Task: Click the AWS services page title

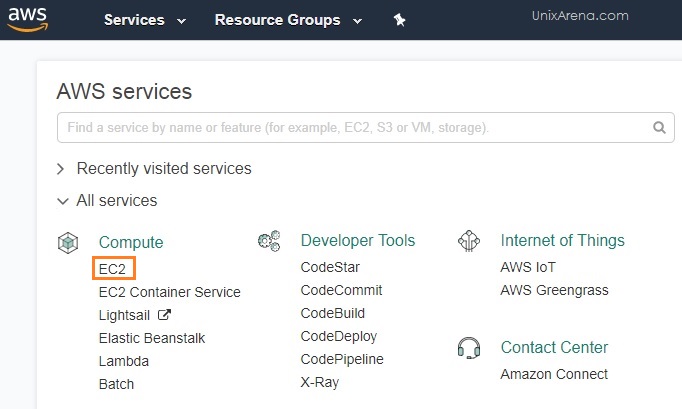Action: point(124,91)
